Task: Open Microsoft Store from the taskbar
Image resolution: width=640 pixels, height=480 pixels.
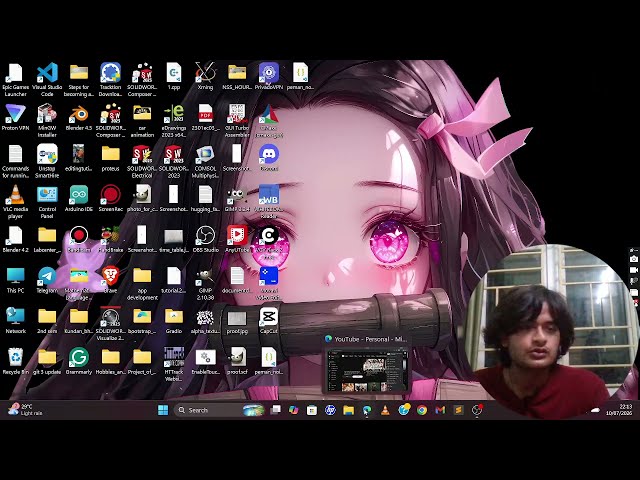Action: pos(312,410)
